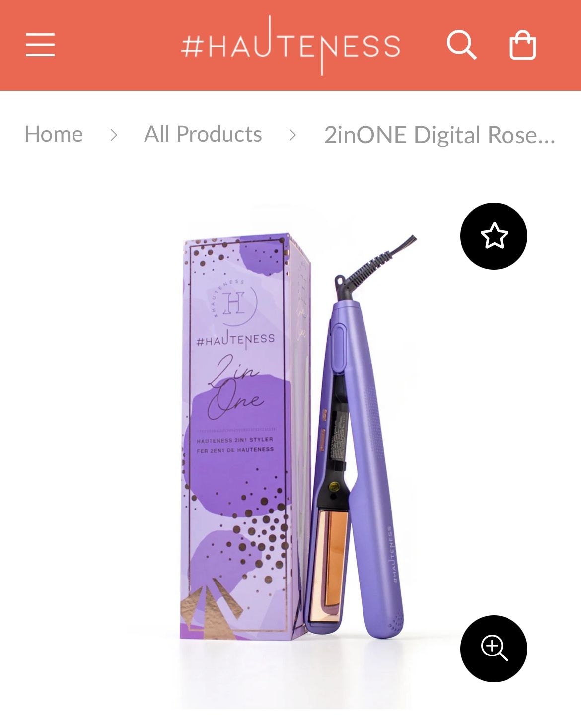Select the 2inONE Digital Rose breadcrumb
The image size is (581, 728).
pos(439,135)
